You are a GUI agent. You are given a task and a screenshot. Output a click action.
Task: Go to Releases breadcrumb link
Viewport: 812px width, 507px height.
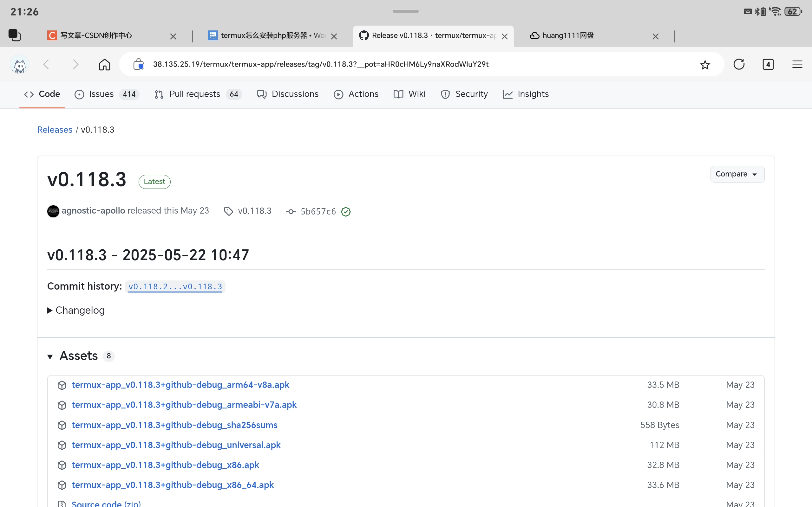pyautogui.click(x=55, y=130)
